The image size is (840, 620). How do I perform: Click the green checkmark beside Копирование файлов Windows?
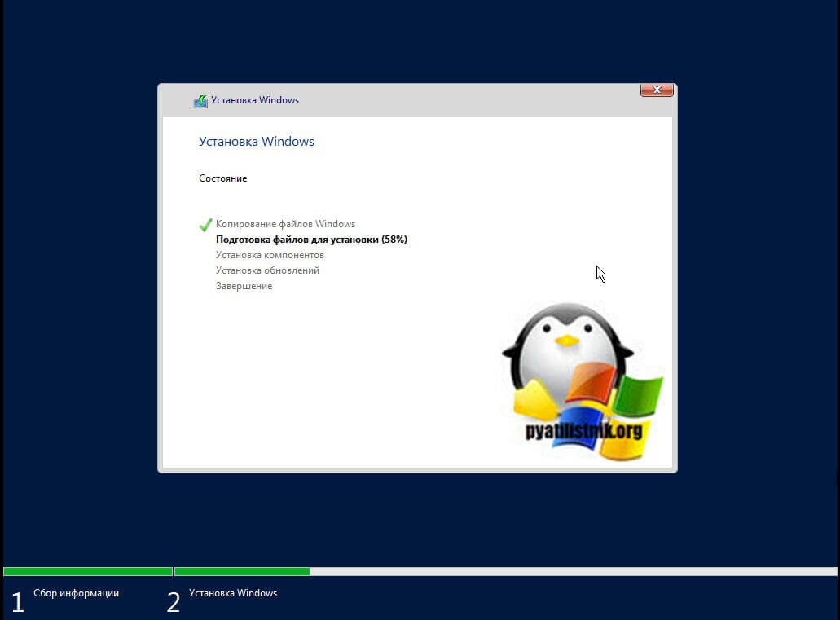coord(205,224)
